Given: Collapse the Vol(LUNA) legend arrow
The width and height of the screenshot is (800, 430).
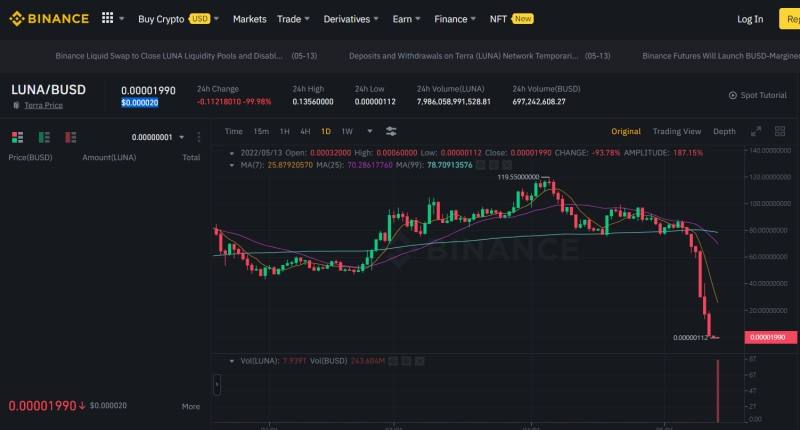Looking at the screenshot, I should point(232,361).
